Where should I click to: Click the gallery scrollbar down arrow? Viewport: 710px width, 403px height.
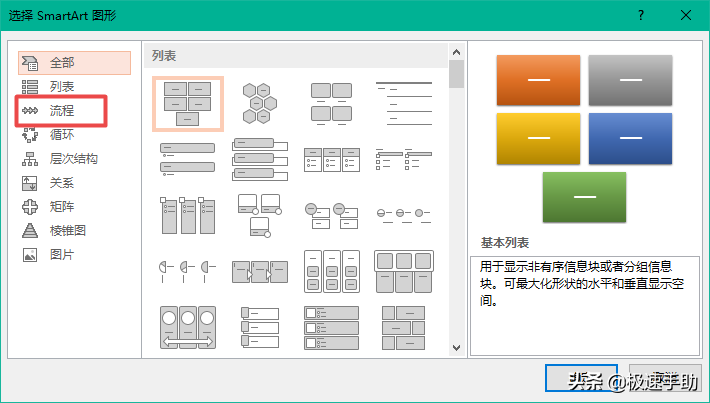point(456,348)
